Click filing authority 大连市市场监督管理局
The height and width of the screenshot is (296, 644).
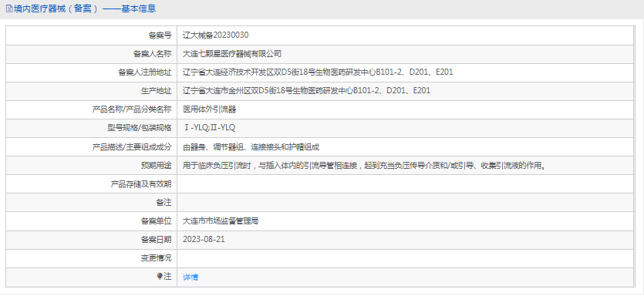(221, 221)
